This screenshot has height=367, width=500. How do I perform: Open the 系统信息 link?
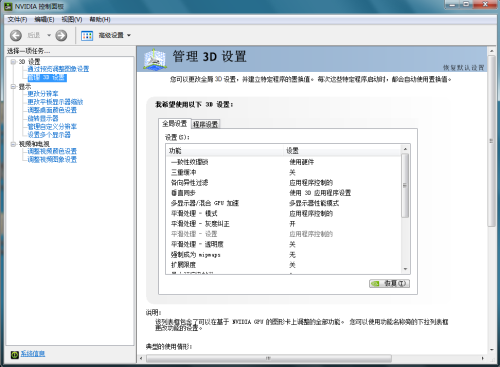pos(33,354)
